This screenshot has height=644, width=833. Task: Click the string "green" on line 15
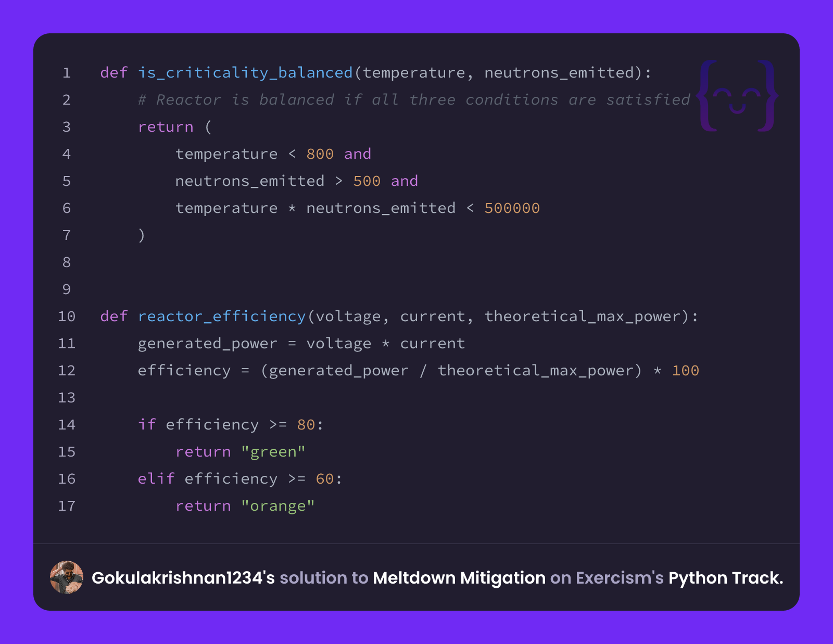click(273, 451)
